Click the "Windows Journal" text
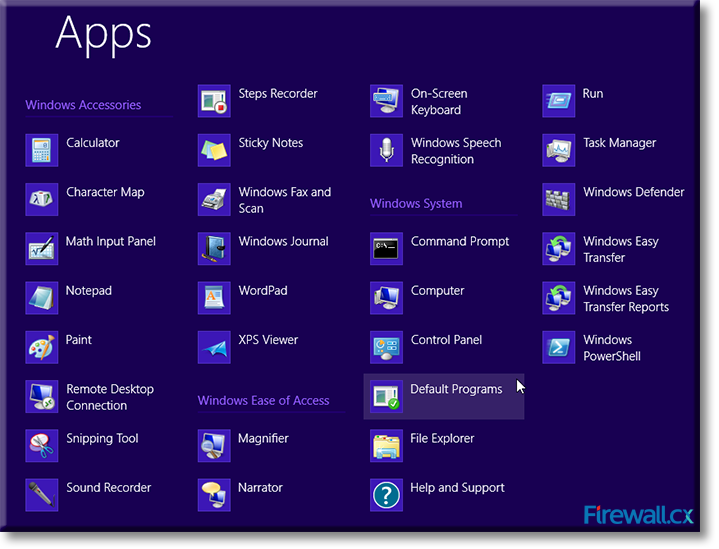The height and width of the screenshot is (549, 719). pyautogui.click(x=283, y=241)
